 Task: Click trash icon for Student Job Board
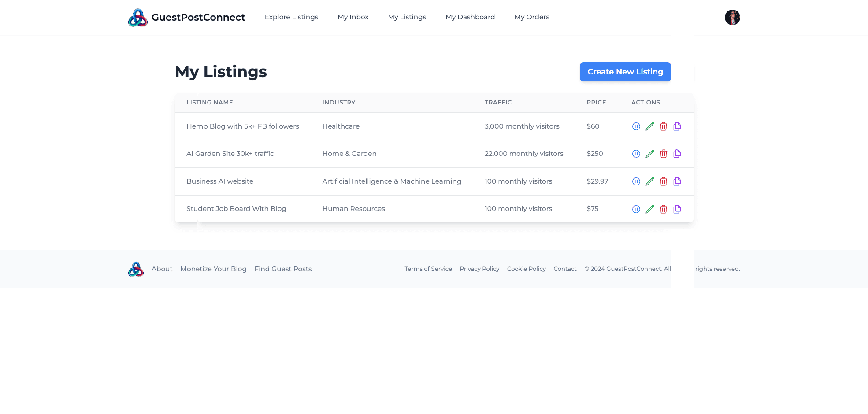tap(663, 209)
